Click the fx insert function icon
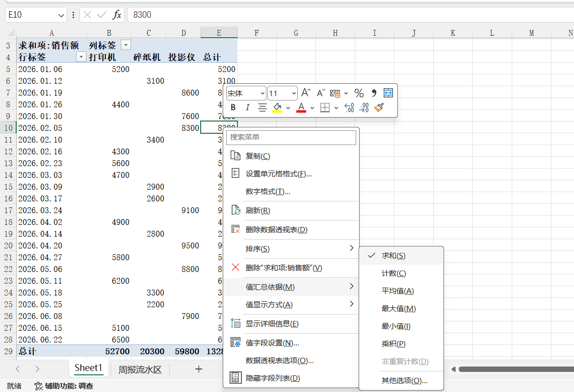This screenshot has height=392, width=574. tap(117, 15)
